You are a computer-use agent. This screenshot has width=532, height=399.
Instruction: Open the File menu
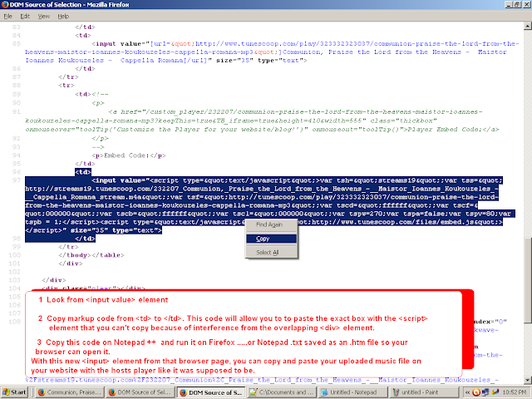[x=7, y=17]
